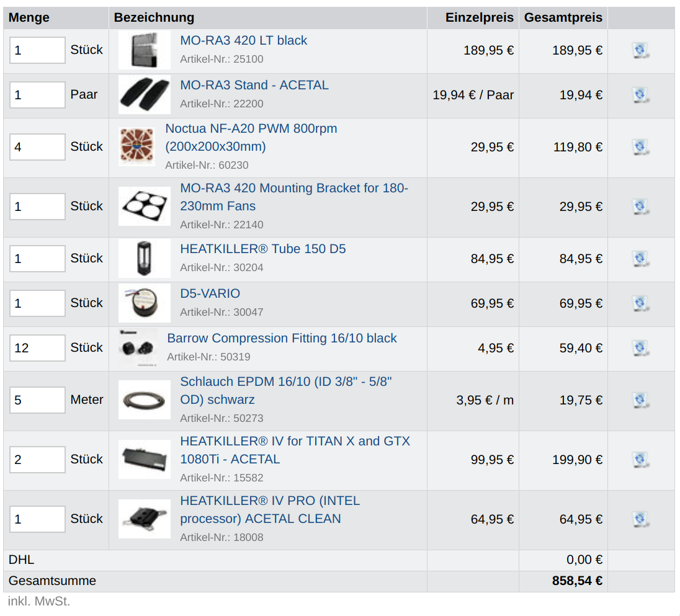Click EPDM hose thumbnail image

145,400
